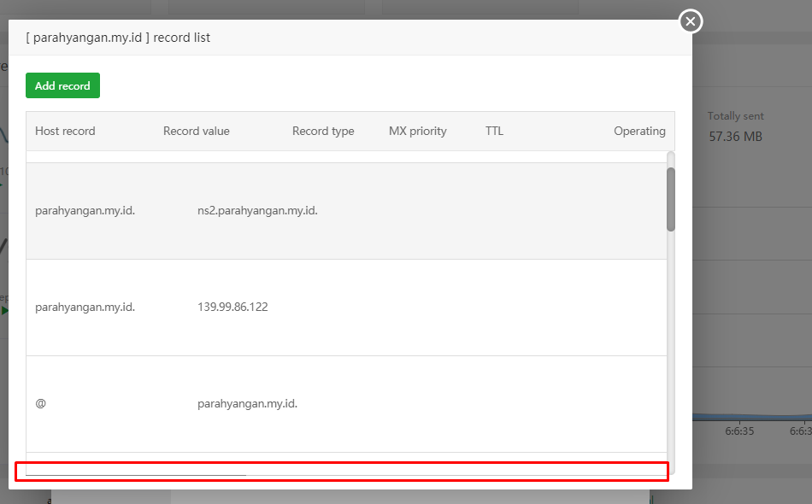Click the 57.36 MB value in background panel
812x504 pixels.
(735, 137)
